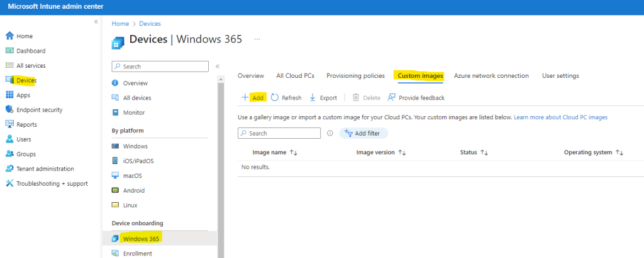Sort by Operating system column
This screenshot has width=644, height=258.
pos(594,152)
